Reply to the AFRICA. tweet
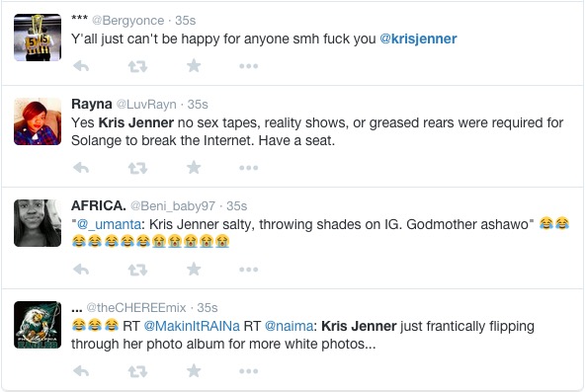This screenshot has width=585, height=392. (81, 270)
